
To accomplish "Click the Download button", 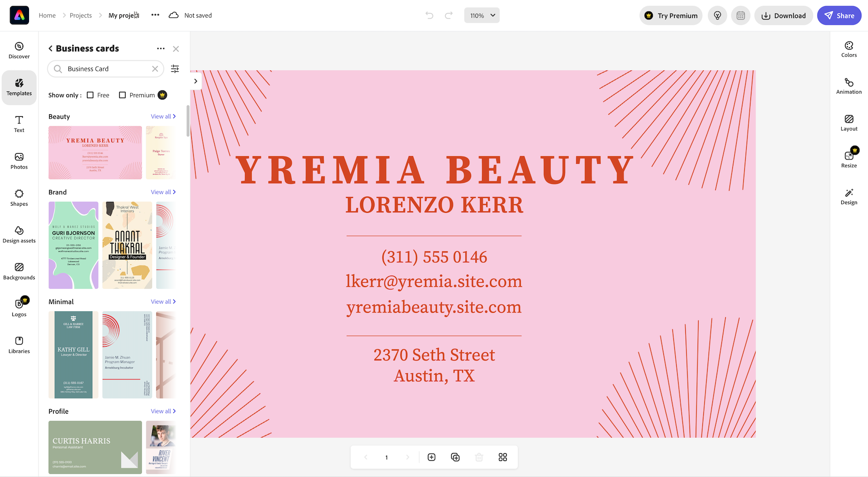I will 783,16.
